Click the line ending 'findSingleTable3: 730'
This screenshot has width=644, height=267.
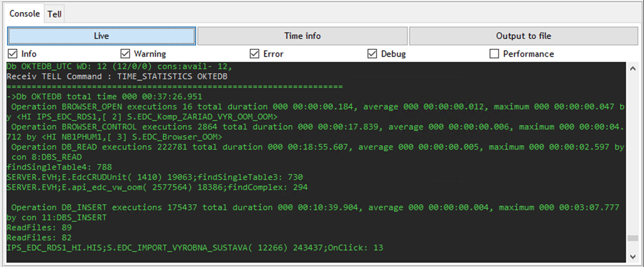(155, 177)
